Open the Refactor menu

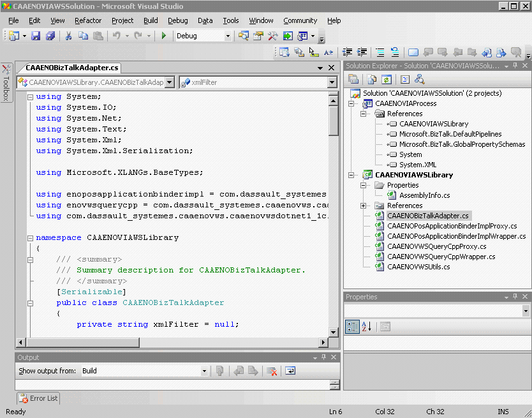[88, 20]
